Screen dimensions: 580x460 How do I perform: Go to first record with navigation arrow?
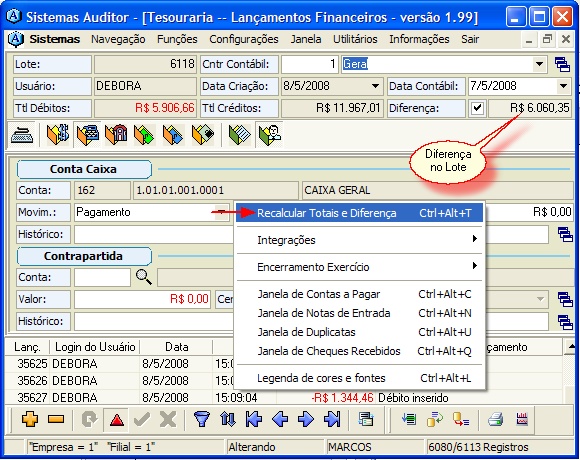point(254,419)
